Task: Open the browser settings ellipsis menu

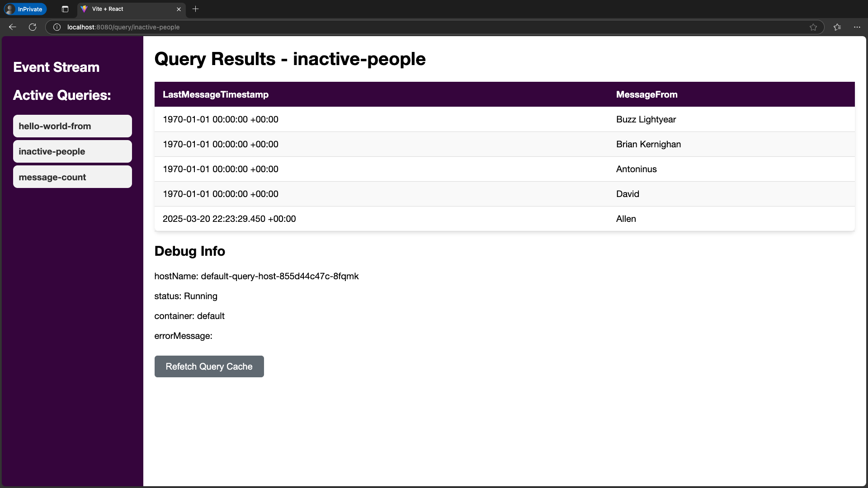Action: tap(857, 27)
